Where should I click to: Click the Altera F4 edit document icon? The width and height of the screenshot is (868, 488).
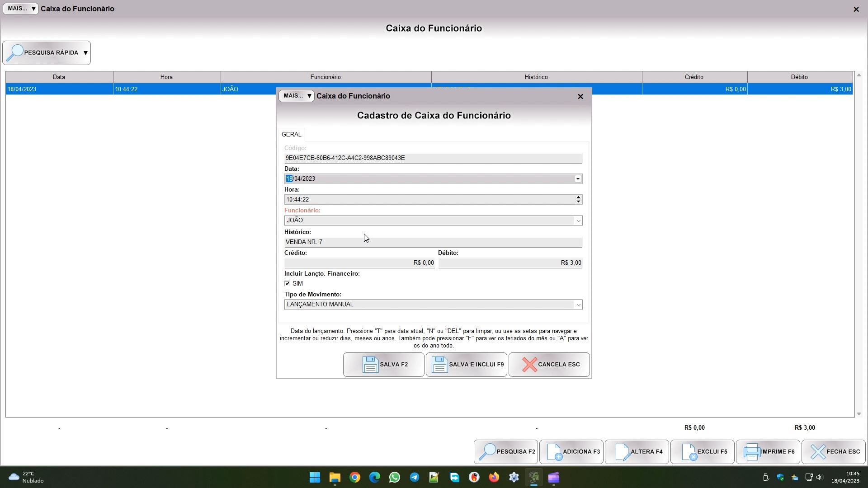pyautogui.click(x=623, y=452)
